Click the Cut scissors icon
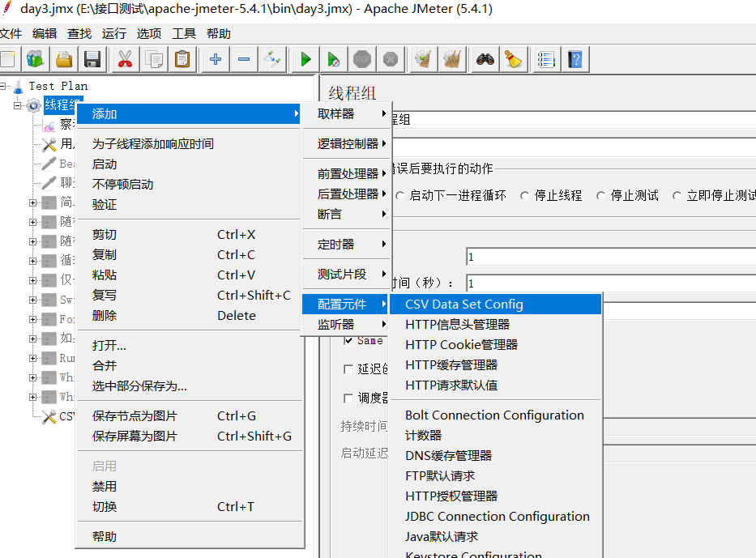The image size is (756, 558). 126,59
